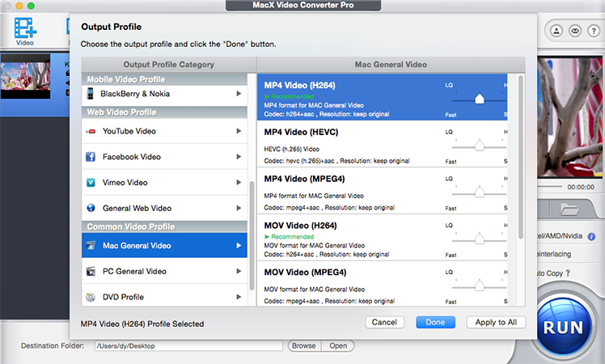Click the source video thumbnail
The image size is (605, 364).
(x=25, y=76)
